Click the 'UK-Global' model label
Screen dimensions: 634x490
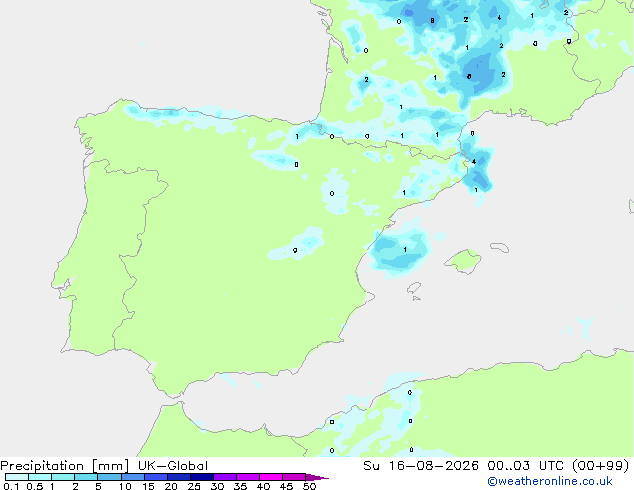point(173,466)
